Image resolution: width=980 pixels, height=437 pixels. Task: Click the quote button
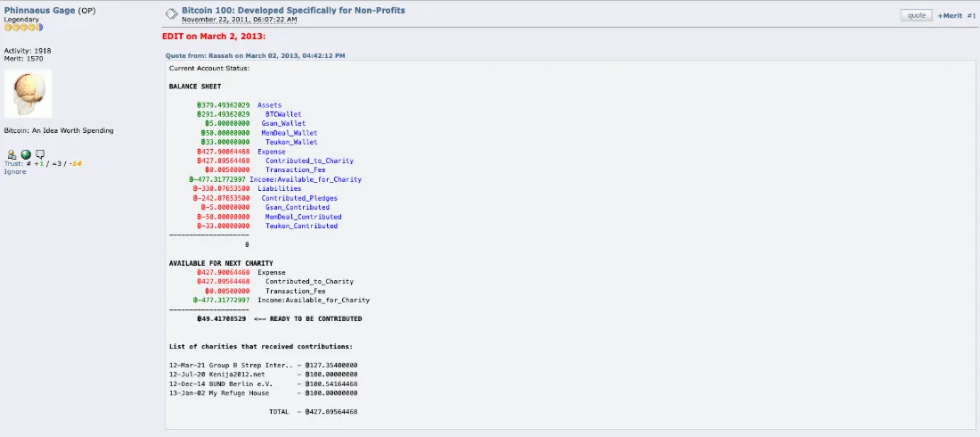coord(916,16)
